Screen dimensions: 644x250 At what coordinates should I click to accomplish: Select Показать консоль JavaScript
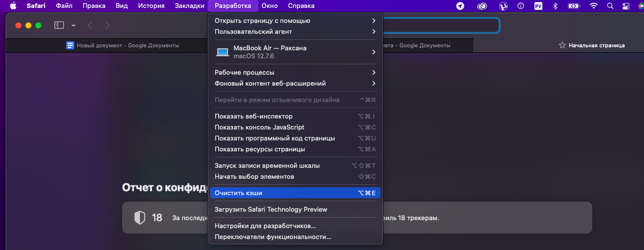pos(295,127)
